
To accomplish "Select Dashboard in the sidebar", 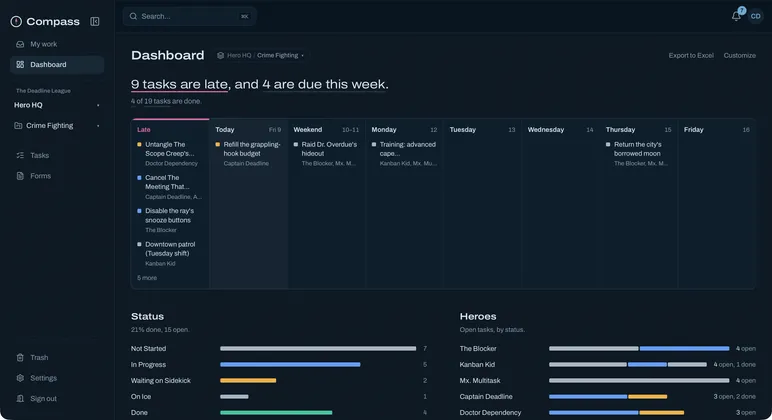I will pyautogui.click(x=57, y=65).
